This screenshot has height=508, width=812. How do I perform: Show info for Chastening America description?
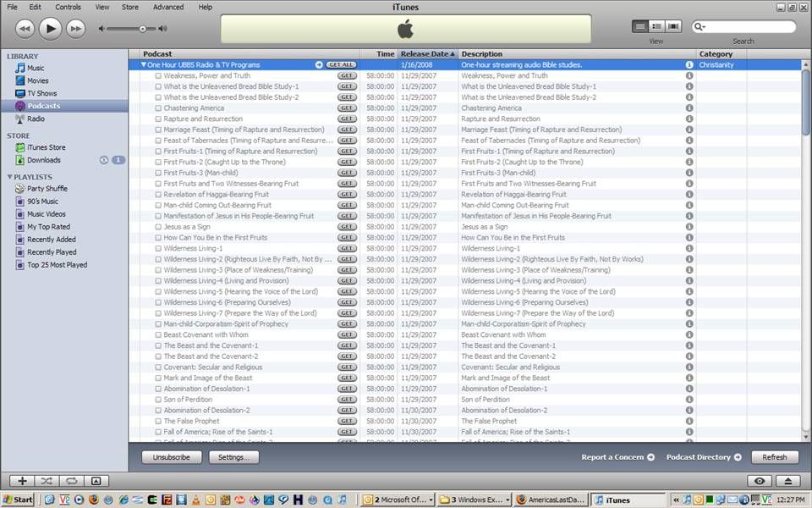[x=689, y=108]
